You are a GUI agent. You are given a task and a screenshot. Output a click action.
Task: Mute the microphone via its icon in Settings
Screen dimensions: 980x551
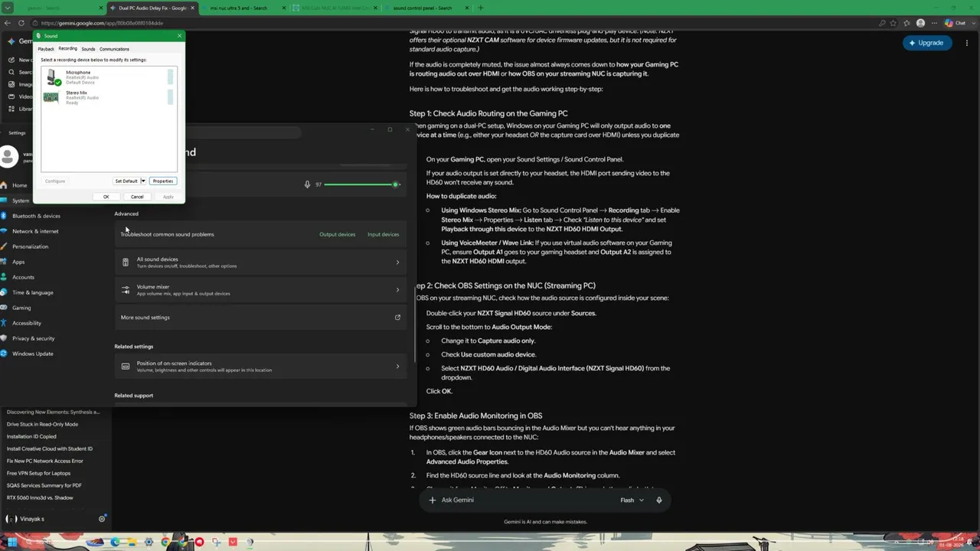pos(307,184)
